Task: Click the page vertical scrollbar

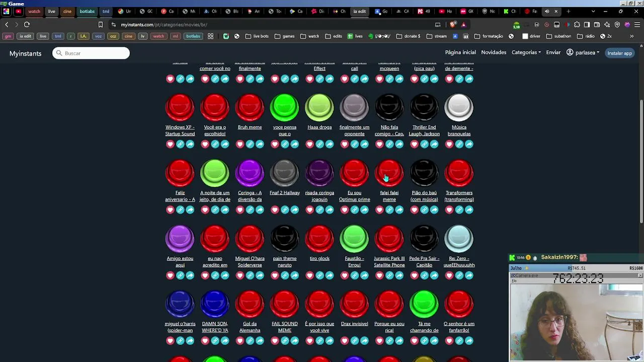Action: tap(641, 161)
